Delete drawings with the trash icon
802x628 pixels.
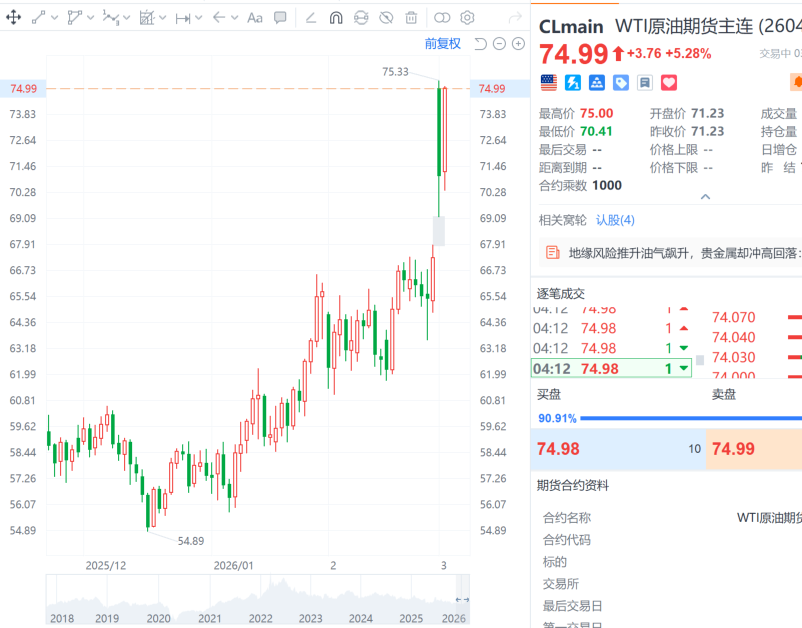[411, 17]
